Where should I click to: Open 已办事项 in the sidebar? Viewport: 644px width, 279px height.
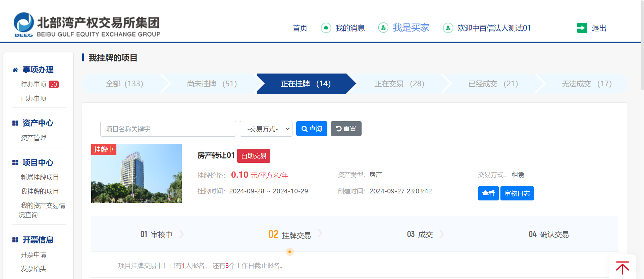(x=34, y=98)
